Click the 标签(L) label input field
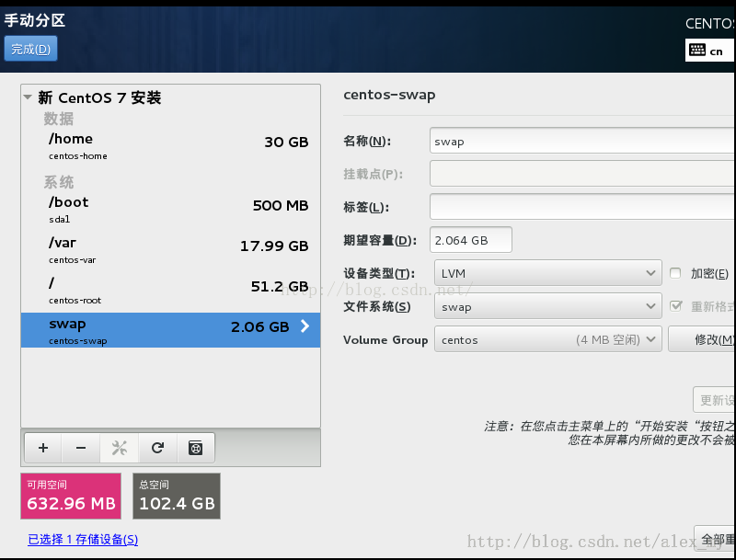The height and width of the screenshot is (560, 736). (x=582, y=206)
